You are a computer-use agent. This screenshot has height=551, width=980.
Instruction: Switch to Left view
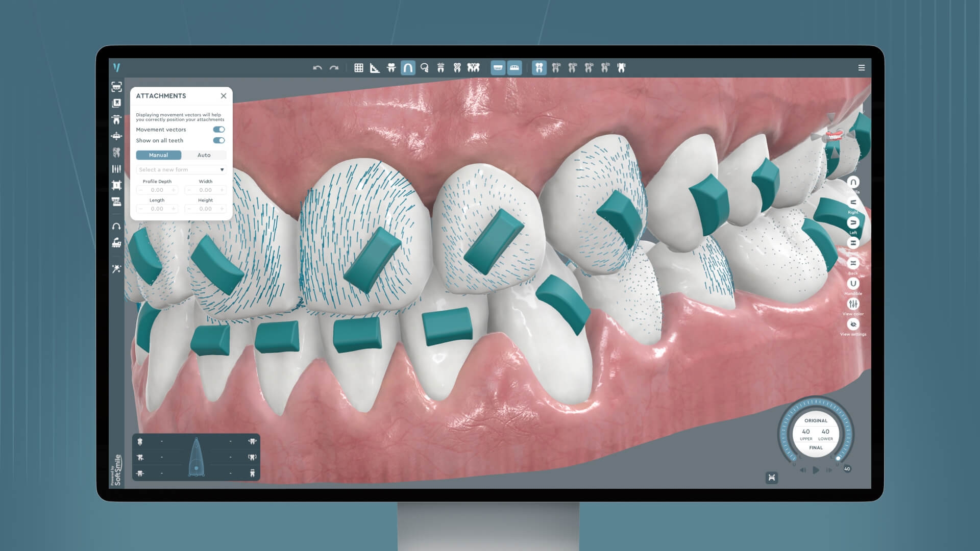pos(853,223)
